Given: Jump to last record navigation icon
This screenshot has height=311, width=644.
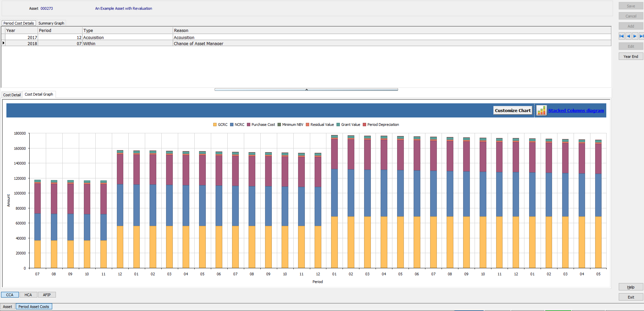Looking at the screenshot, I should click(x=642, y=36).
